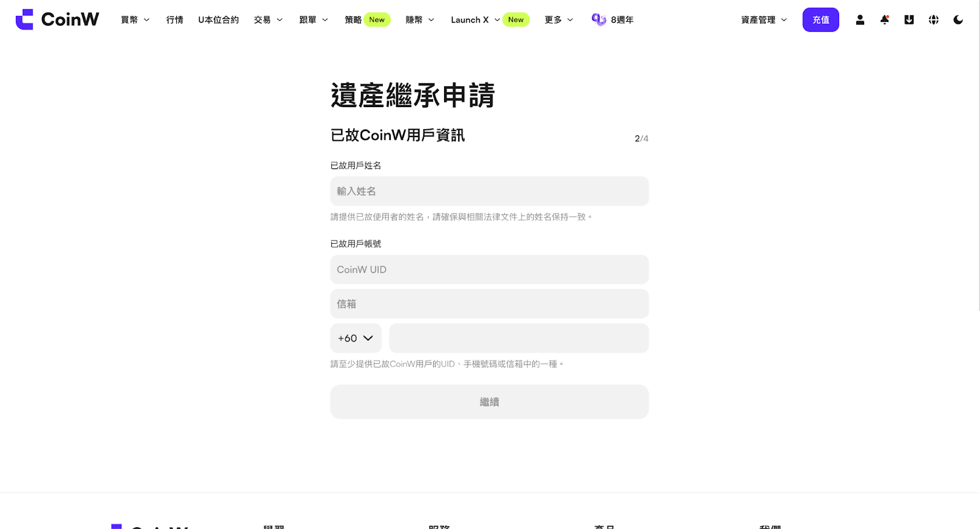Expand the Launch X dropdown
The height and width of the screenshot is (529, 980).
pos(475,20)
